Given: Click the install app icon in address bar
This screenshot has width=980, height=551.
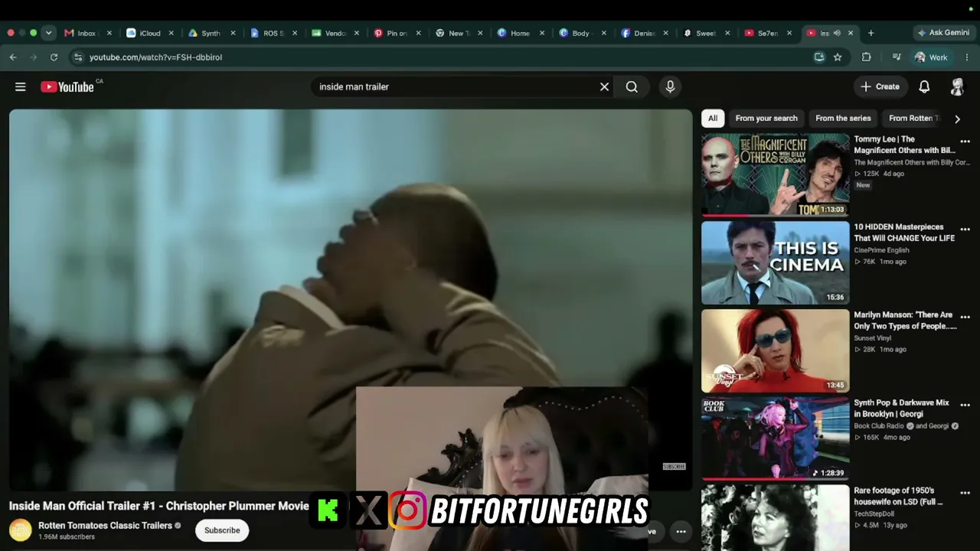Looking at the screenshot, I should [819, 57].
